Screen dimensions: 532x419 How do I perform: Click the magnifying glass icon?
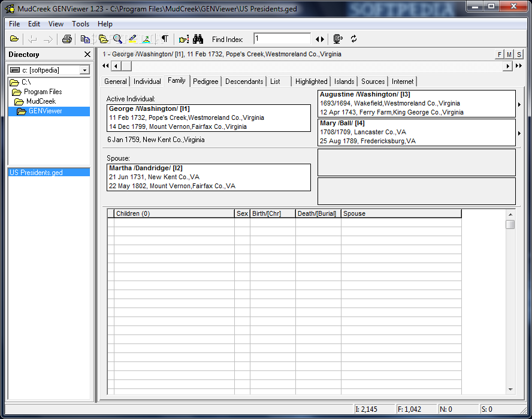pos(118,39)
